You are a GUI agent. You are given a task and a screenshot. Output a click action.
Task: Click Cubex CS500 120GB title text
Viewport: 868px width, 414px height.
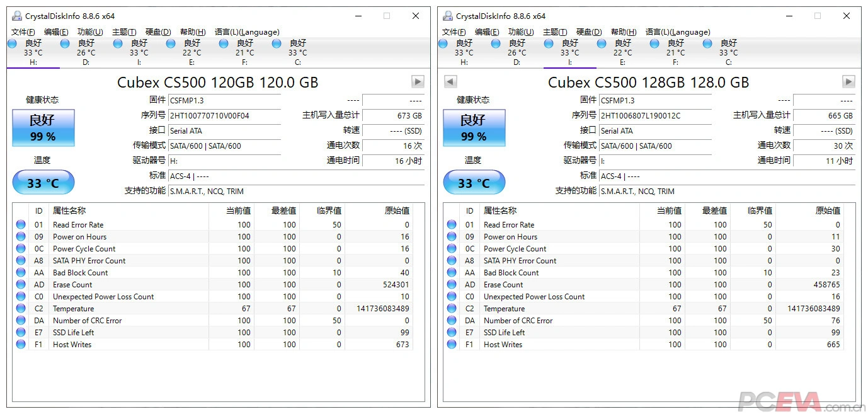click(x=218, y=83)
